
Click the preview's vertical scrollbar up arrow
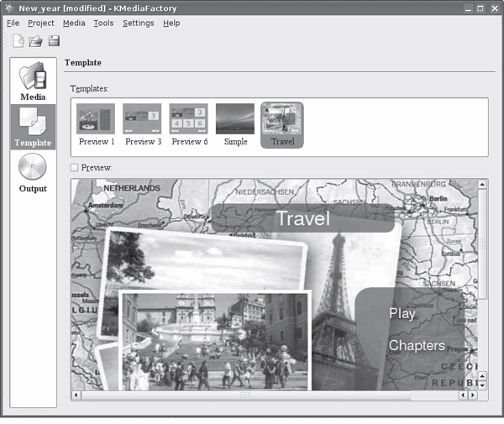pyautogui.click(x=482, y=184)
